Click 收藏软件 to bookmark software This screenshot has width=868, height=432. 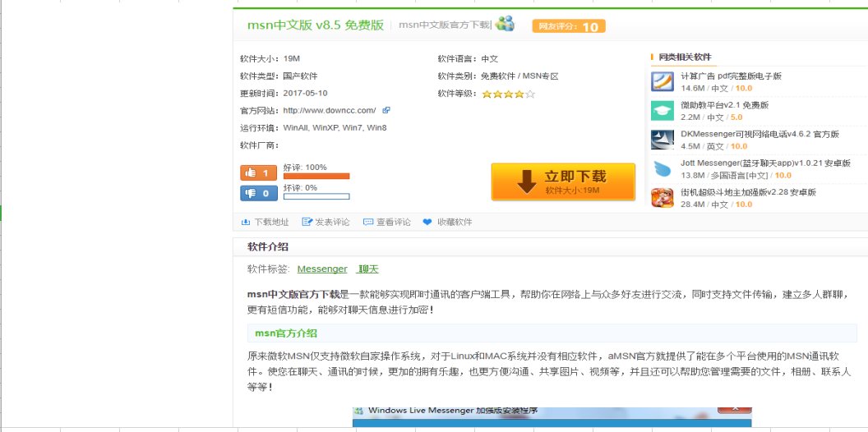tap(455, 223)
